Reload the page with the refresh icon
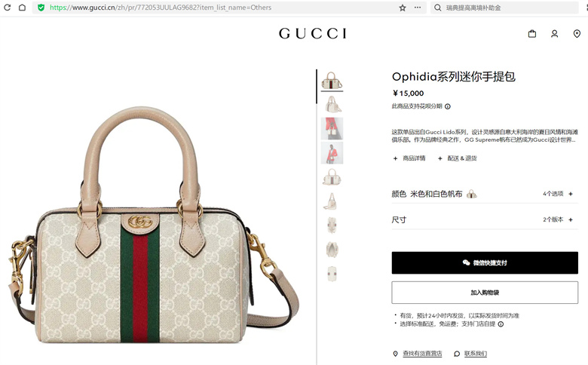588x365 pixels. coord(7,7)
